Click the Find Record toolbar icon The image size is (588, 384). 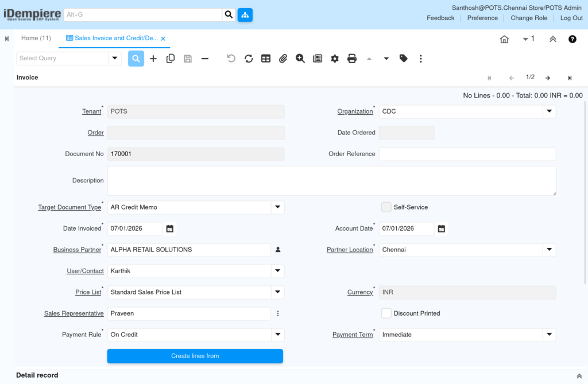(x=136, y=59)
